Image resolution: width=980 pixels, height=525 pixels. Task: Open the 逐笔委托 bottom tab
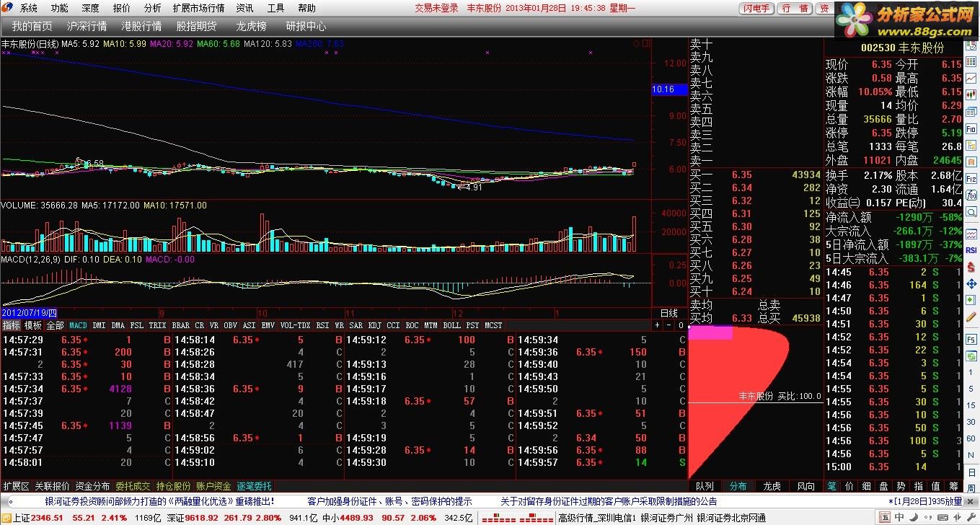pos(254,485)
